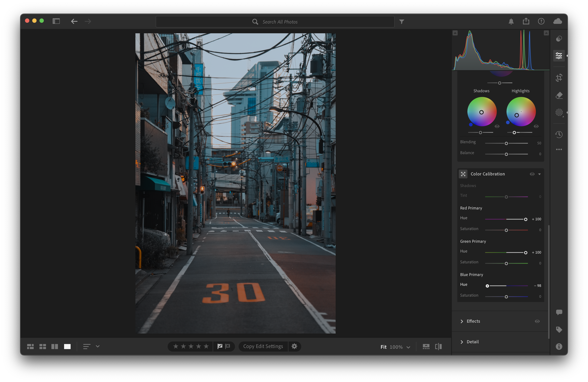Expand the Detail panel
The image size is (588, 382).
point(462,342)
